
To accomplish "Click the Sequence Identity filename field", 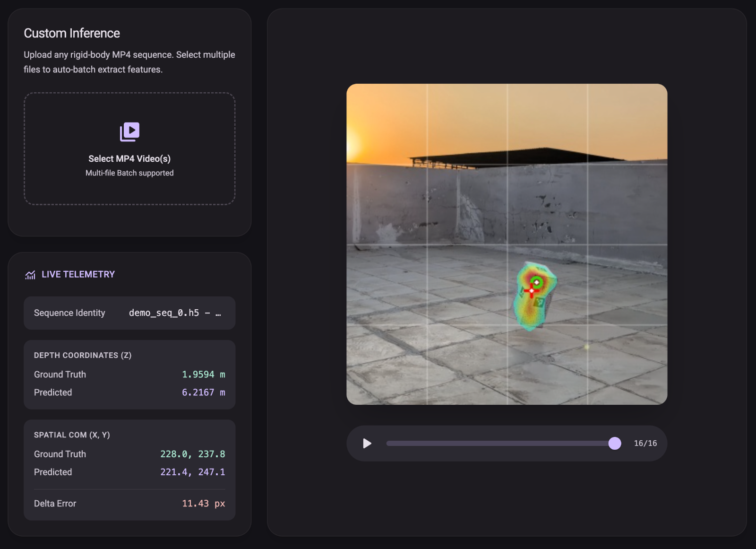I will [175, 313].
